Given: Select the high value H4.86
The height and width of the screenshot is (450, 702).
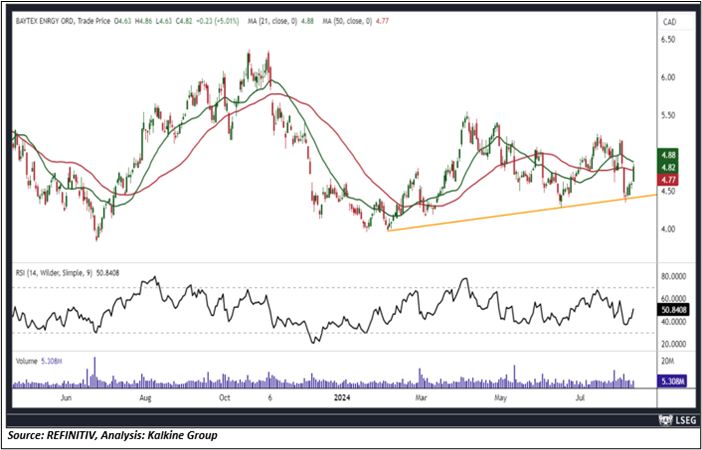Looking at the screenshot, I should click(x=144, y=21).
